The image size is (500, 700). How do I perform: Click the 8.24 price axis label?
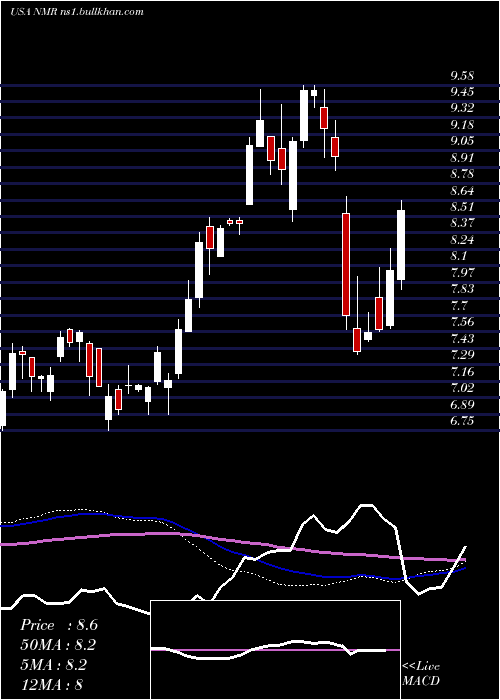tap(462, 240)
